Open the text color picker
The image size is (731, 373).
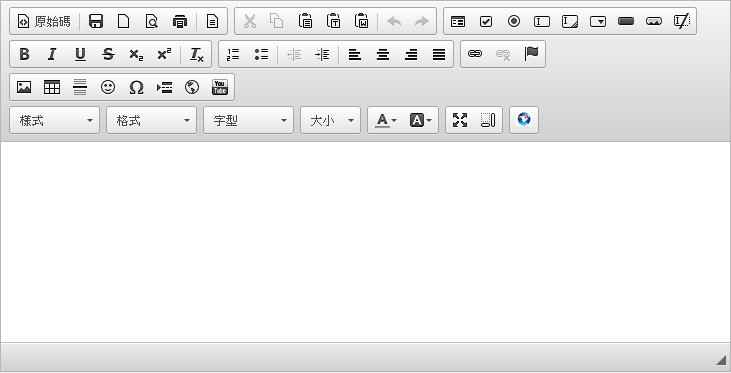[x=386, y=120]
